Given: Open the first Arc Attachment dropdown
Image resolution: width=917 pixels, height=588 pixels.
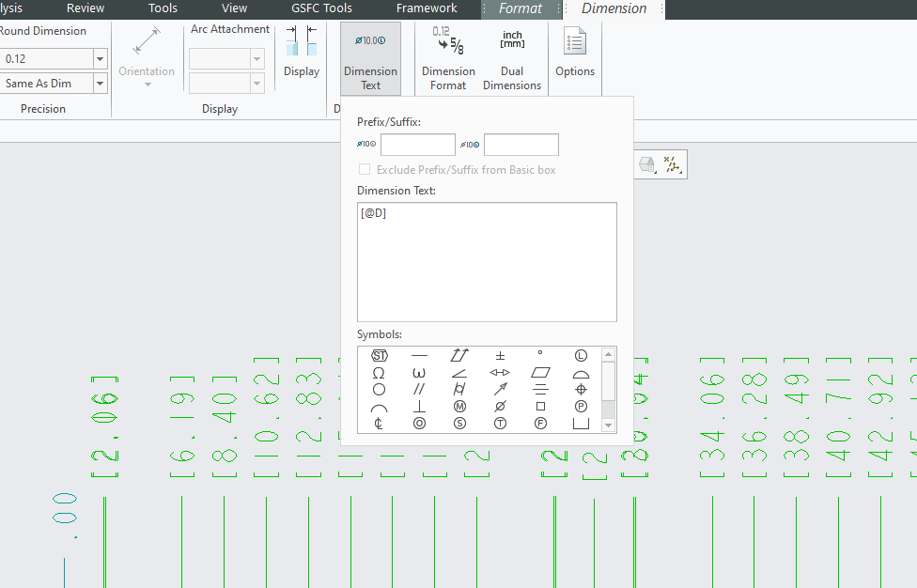Looking at the screenshot, I should click(x=256, y=58).
